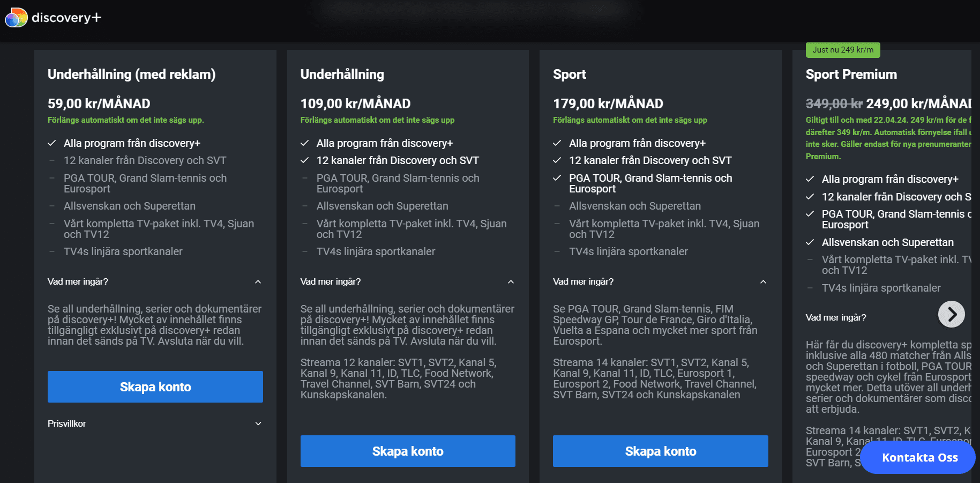This screenshot has width=980, height=483.
Task: Click checkmark beside PGA TOUR in Sport plan
Action: pyautogui.click(x=557, y=178)
